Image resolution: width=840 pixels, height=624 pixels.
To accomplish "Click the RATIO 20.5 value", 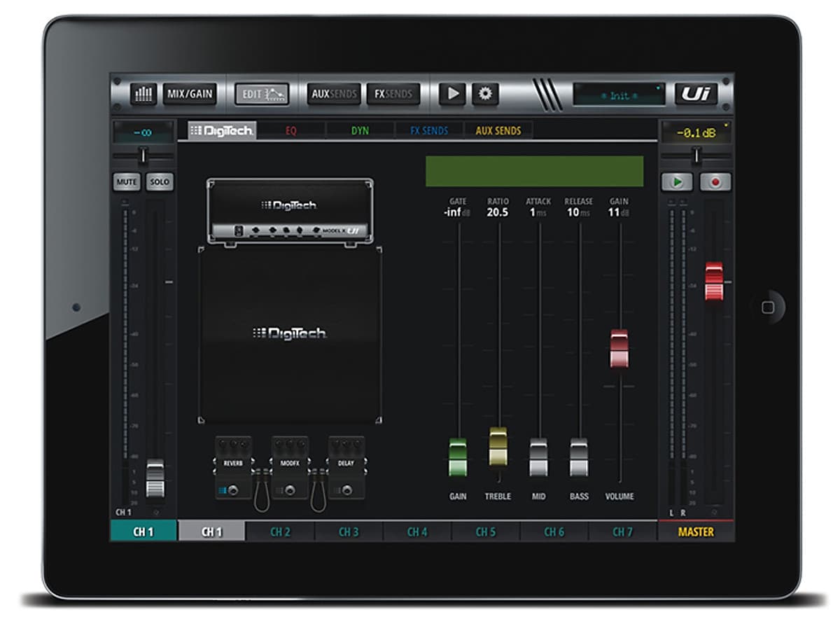I will 498,212.
